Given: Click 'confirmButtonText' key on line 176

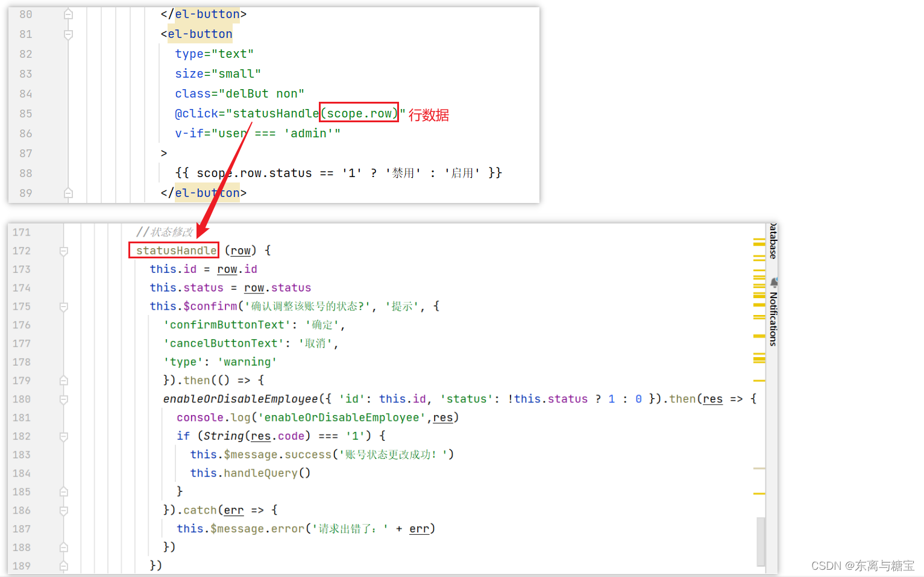Looking at the screenshot, I should [227, 325].
